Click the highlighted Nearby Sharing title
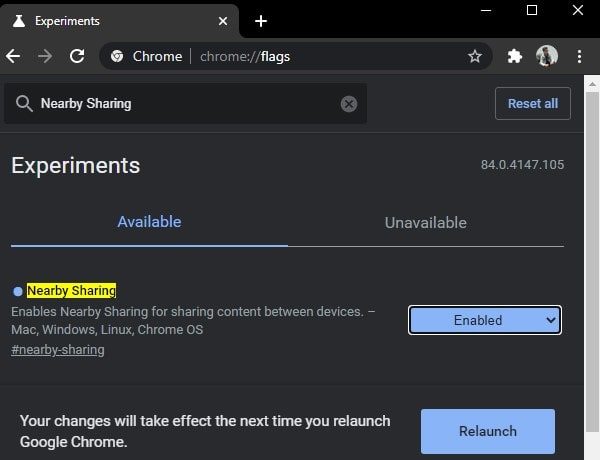Image resolution: width=600 pixels, height=460 pixels. 72,290
